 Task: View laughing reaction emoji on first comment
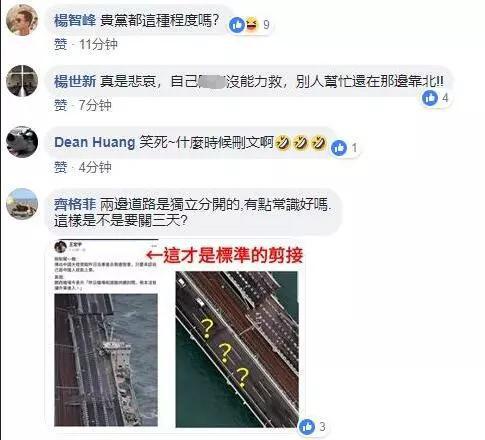[x=252, y=25]
